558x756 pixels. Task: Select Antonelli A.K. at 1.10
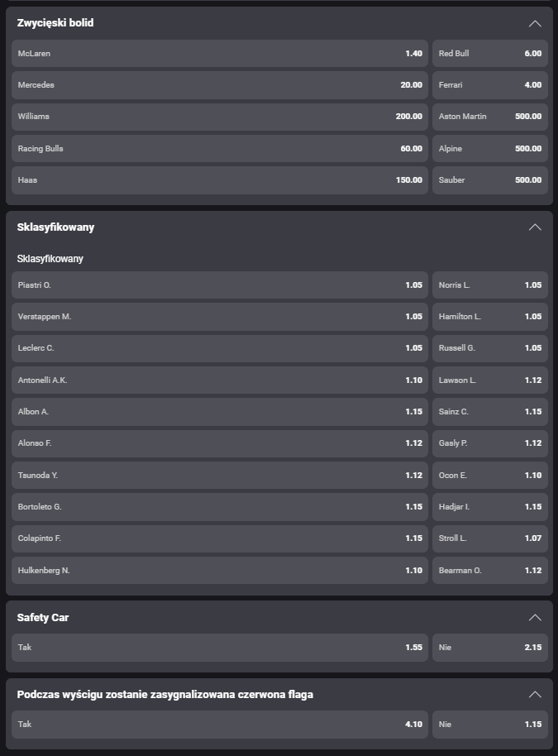220,380
